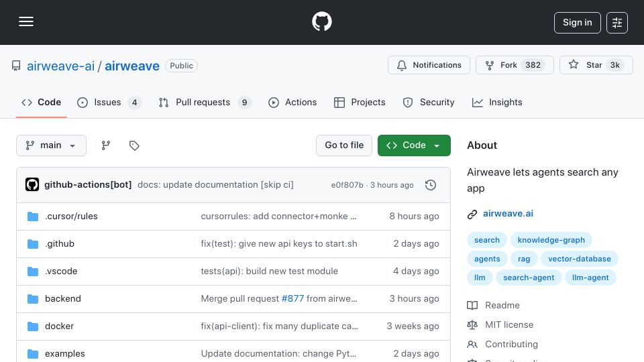Select the search topic tag
The height and width of the screenshot is (362, 644).
point(487,240)
